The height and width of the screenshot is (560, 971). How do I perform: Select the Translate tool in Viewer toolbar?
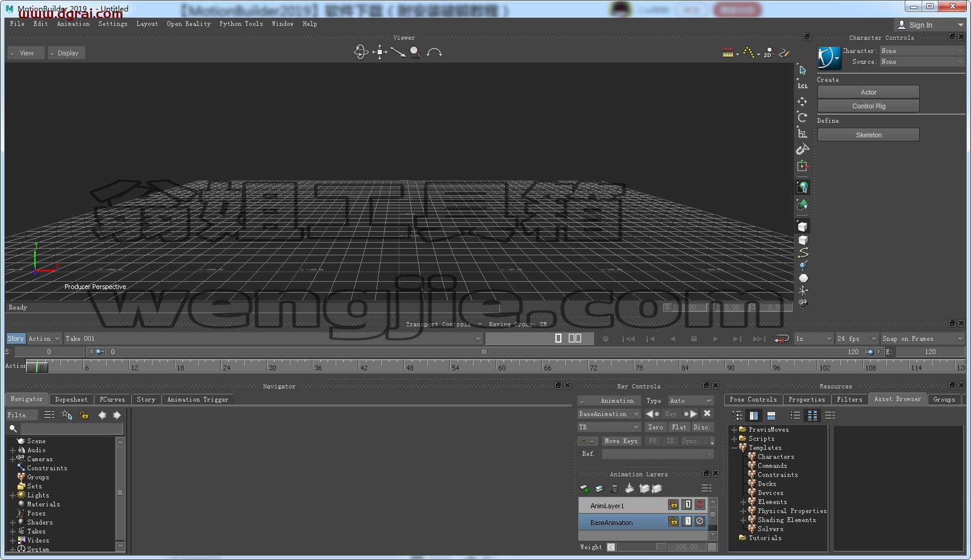802,102
